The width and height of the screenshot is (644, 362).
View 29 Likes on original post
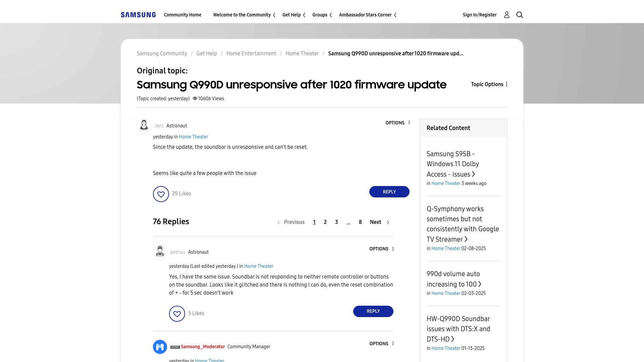coord(181,194)
